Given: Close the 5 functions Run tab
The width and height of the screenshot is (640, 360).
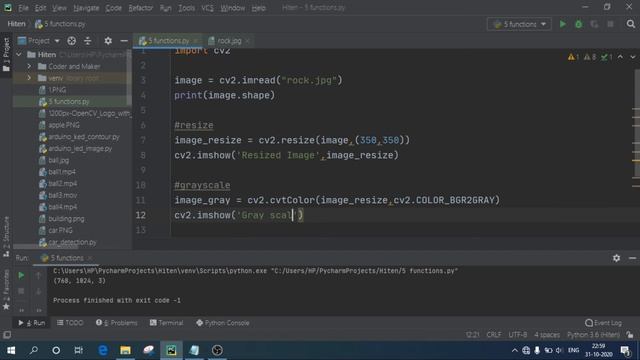Looking at the screenshot, I should click(x=89, y=258).
